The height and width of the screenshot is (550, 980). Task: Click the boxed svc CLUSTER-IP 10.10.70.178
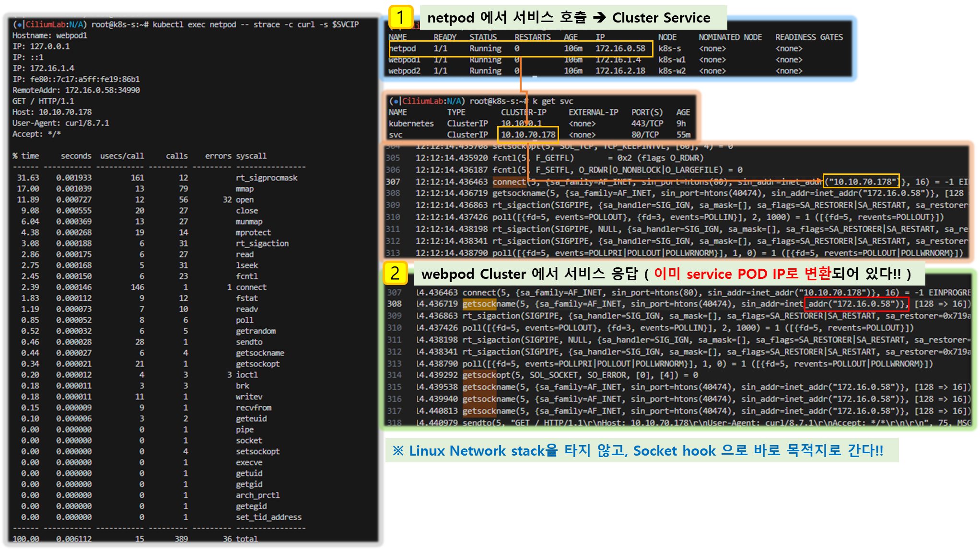[528, 135]
